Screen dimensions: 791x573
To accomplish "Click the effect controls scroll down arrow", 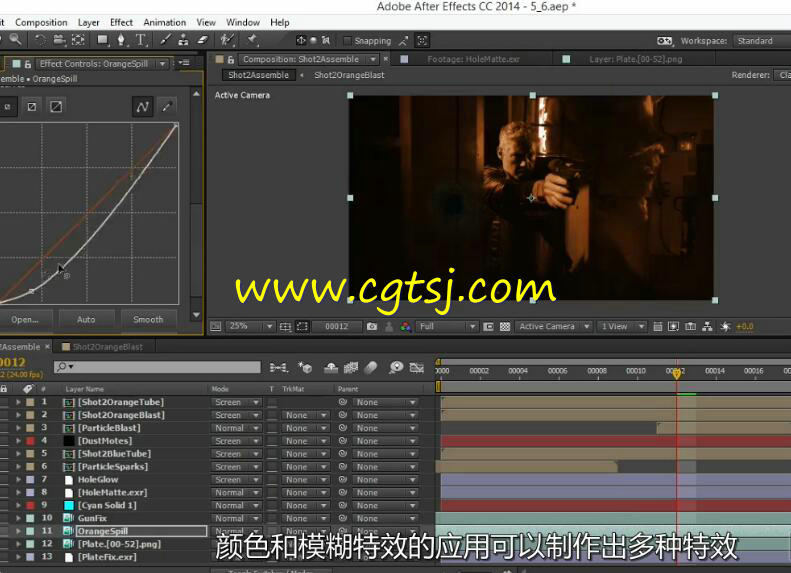I will 196,315.
